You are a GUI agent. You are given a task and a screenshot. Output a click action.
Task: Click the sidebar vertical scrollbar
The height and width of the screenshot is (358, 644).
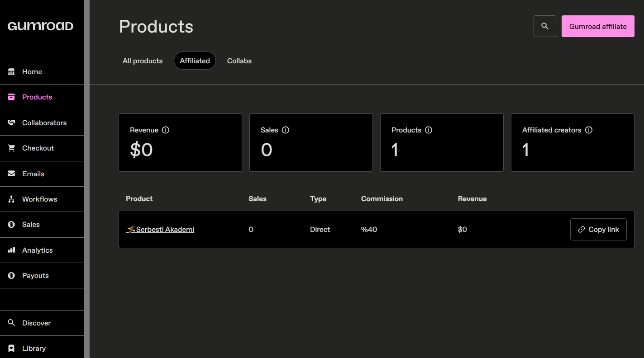pos(87,179)
